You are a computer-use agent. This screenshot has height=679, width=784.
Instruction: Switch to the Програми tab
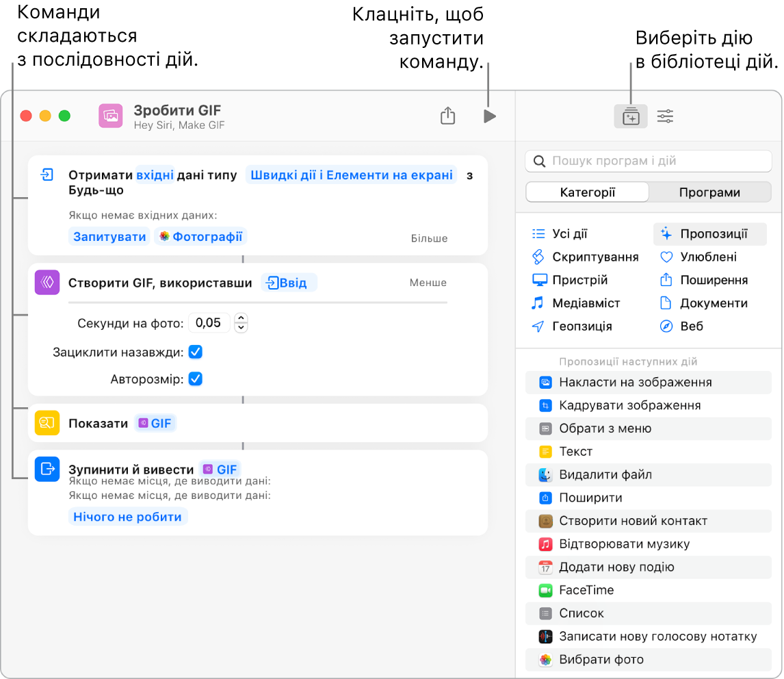pyautogui.click(x=709, y=192)
